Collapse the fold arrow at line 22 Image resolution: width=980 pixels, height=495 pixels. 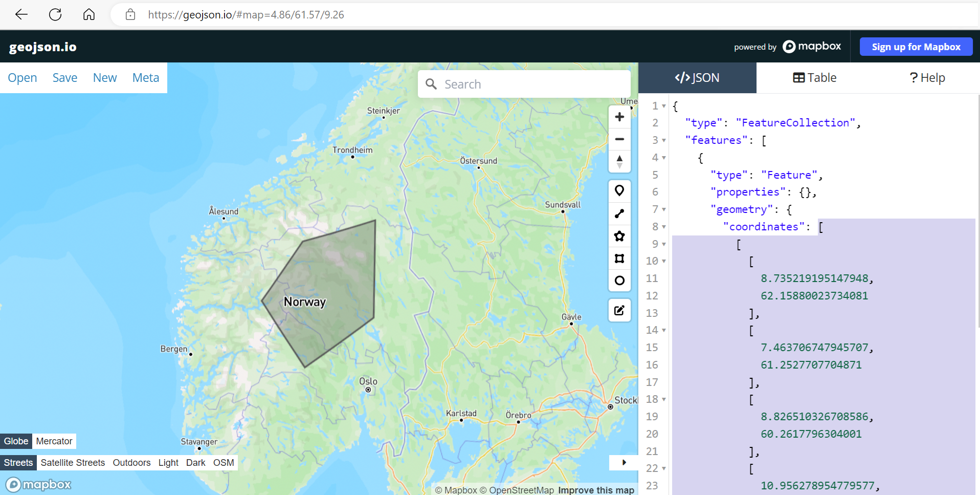tap(664, 469)
